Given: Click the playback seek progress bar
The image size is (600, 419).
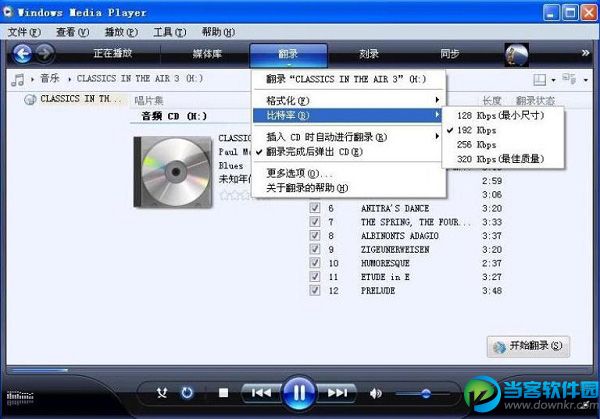Looking at the screenshot, I should click(299, 370).
